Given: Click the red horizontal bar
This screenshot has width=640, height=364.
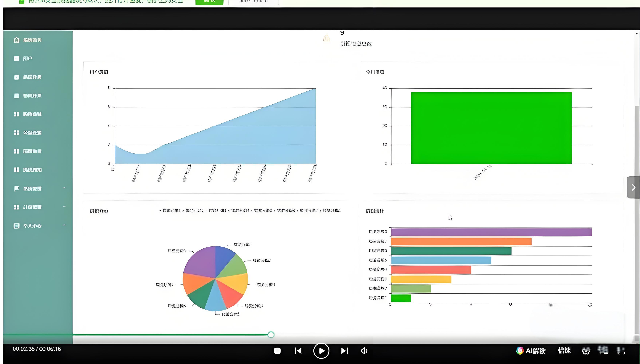Looking at the screenshot, I should [x=431, y=270].
